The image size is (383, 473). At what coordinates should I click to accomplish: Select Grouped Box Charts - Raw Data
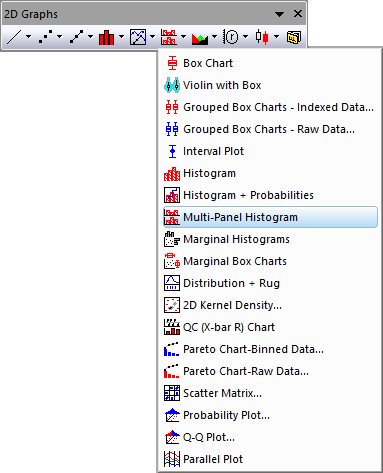270,129
